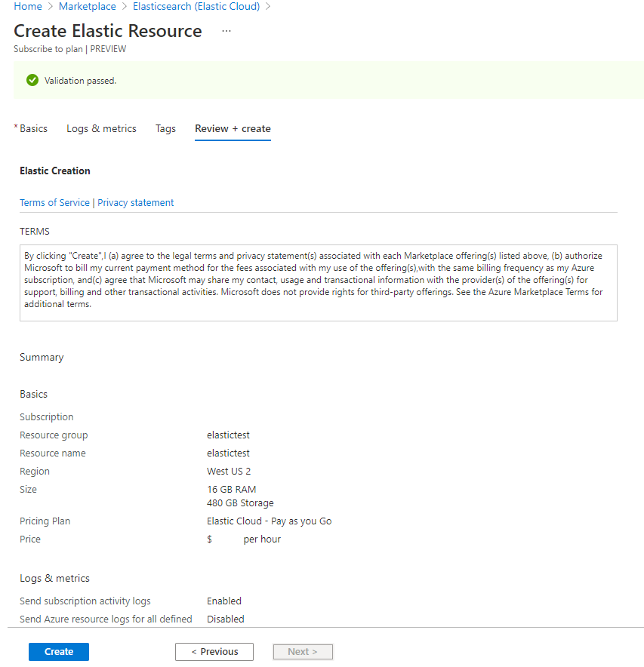
Task: Click the 'Size' field label
Action: click(x=28, y=489)
